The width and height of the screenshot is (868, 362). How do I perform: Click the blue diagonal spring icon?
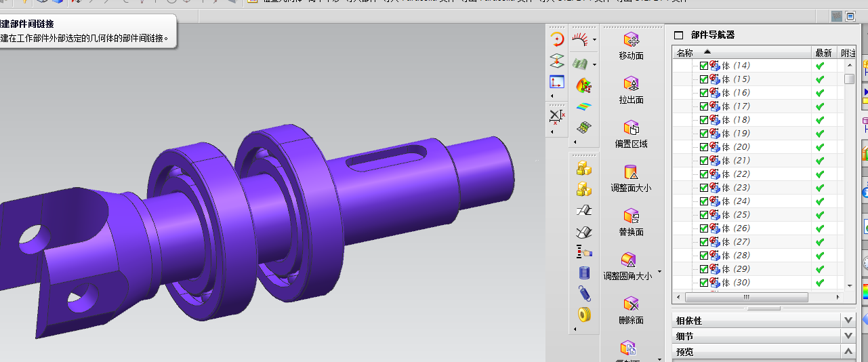pos(583,294)
